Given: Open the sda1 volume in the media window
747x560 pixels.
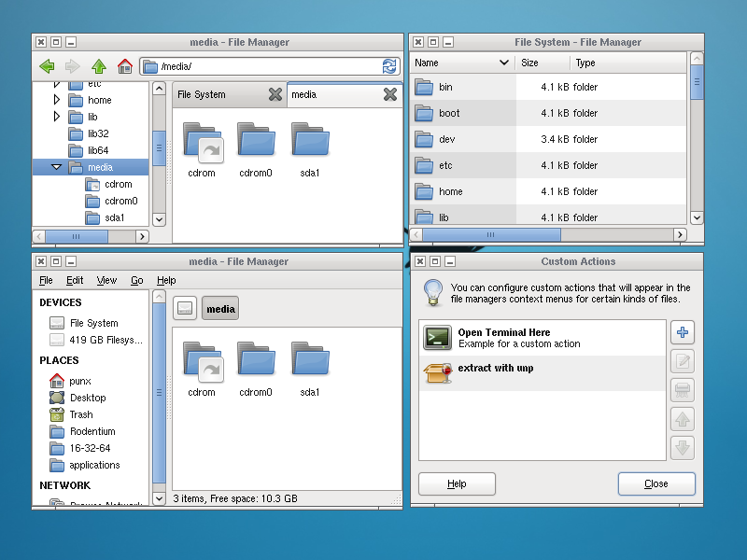Looking at the screenshot, I should (310, 143).
